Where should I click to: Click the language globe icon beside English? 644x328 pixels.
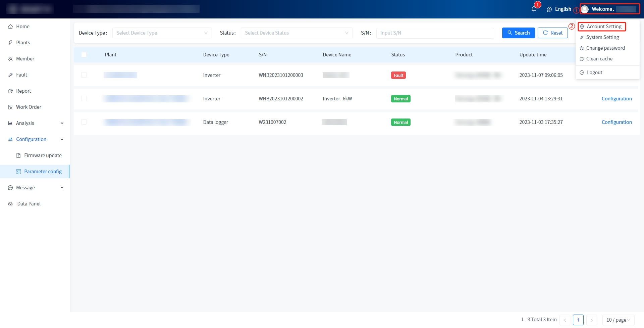click(x=549, y=9)
